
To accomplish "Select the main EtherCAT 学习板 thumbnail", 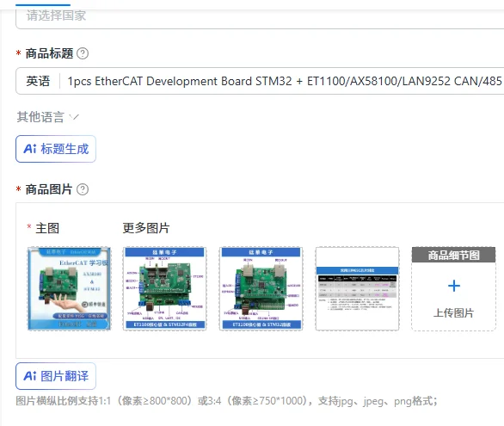I will 69,288.
